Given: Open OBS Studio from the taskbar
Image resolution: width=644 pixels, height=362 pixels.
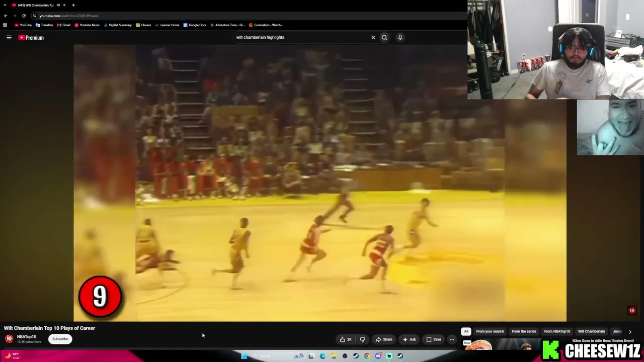Looking at the screenshot, I should pos(345,356).
